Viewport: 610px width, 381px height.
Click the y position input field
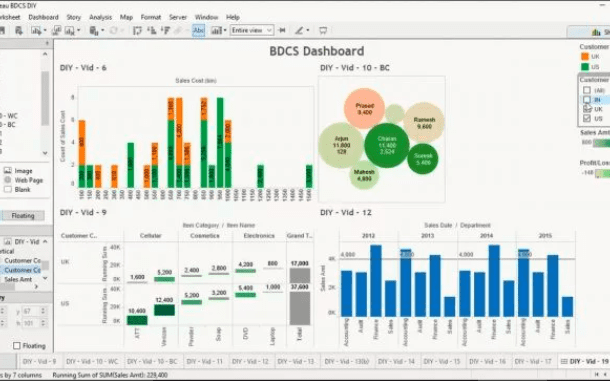31,311
